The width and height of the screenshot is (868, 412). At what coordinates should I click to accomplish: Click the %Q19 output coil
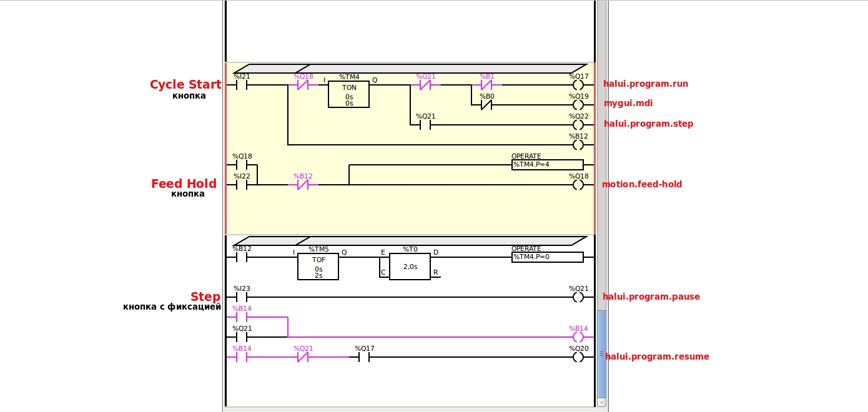tap(578, 105)
